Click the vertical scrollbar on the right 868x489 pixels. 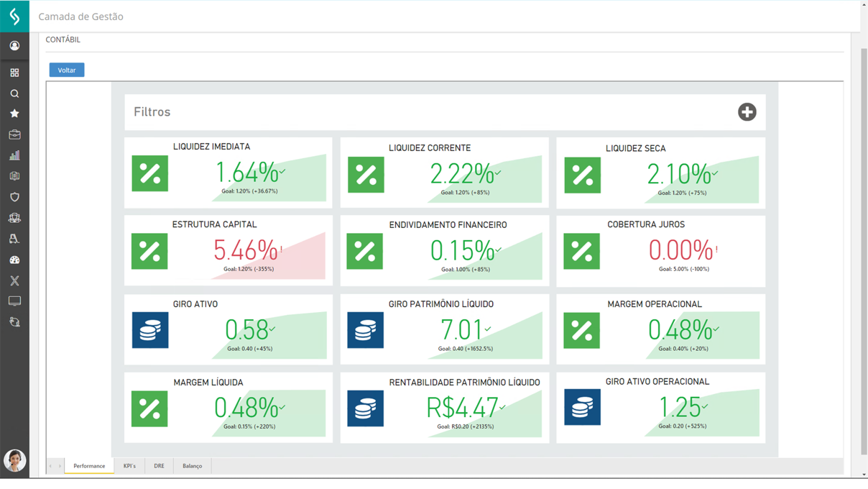864,252
